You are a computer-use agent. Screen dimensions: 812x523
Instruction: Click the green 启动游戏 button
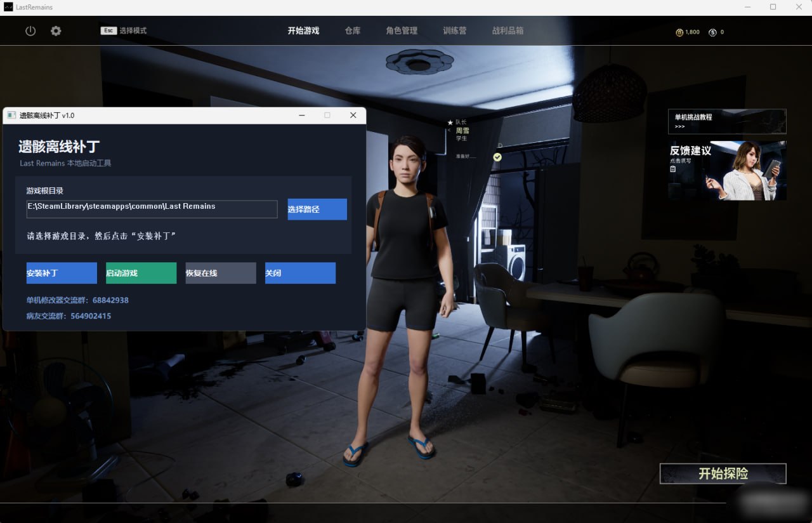(141, 273)
